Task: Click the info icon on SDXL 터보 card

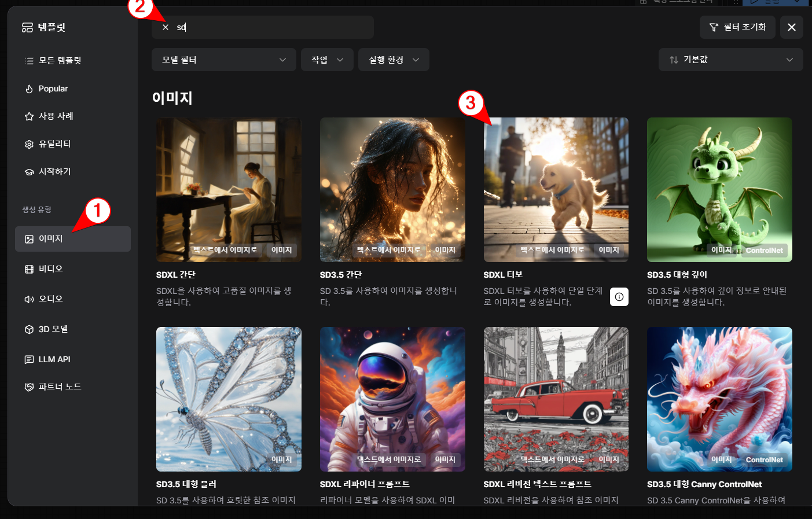Action: click(619, 297)
